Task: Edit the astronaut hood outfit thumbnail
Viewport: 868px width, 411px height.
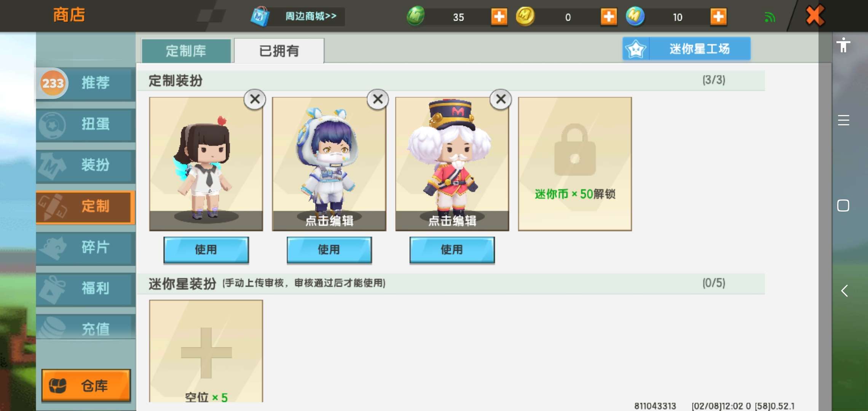Action: coord(329,164)
